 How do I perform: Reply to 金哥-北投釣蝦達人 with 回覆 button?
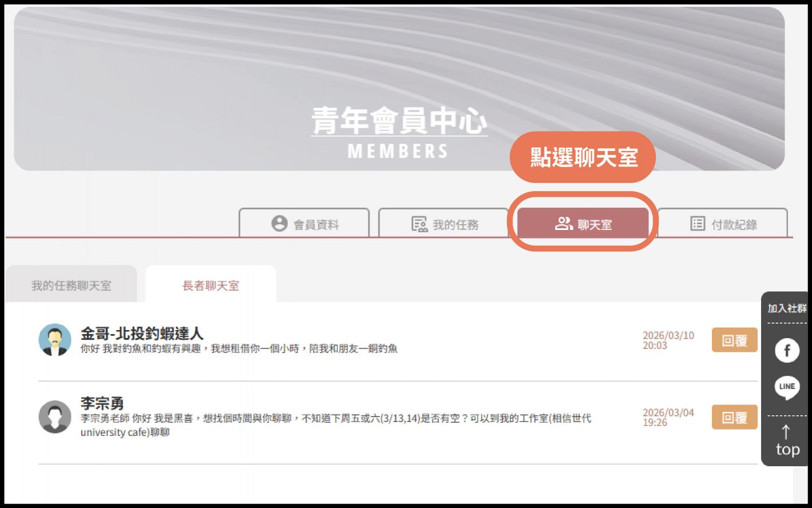pyautogui.click(x=734, y=340)
